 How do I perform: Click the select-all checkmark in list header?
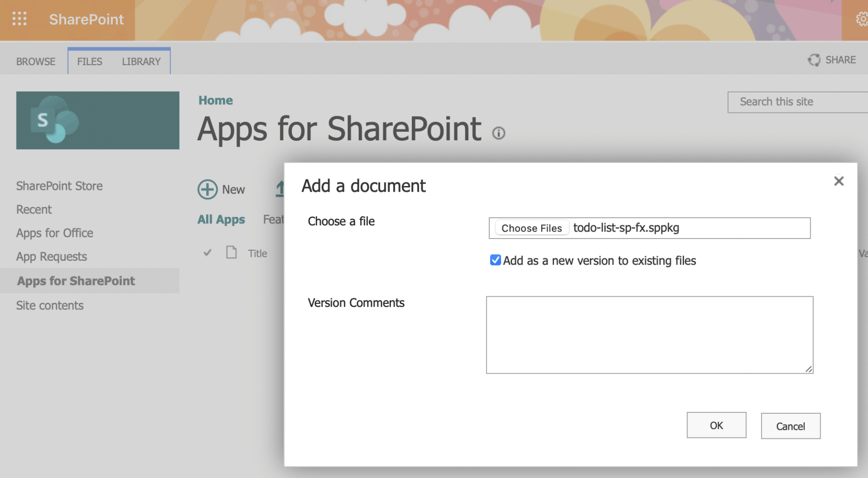(207, 253)
